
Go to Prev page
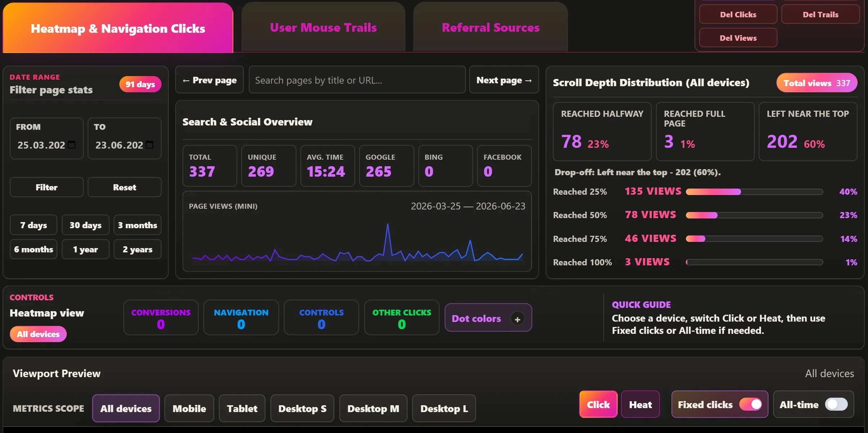coord(210,80)
